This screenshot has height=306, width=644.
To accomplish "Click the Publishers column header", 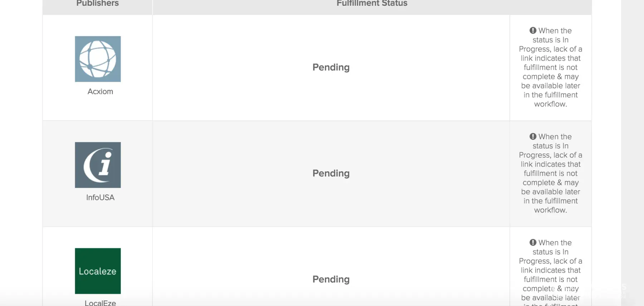I will point(97,4).
